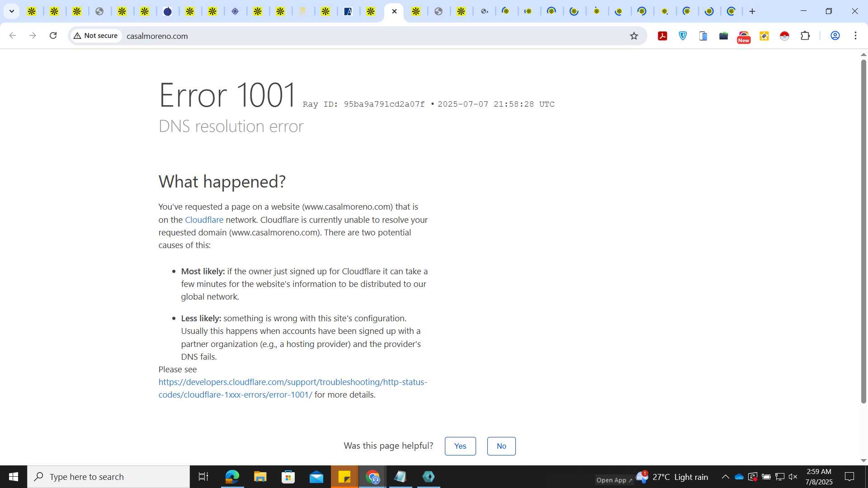Go forward to the next page
Viewport: 868px width, 488px height.
[x=33, y=36]
